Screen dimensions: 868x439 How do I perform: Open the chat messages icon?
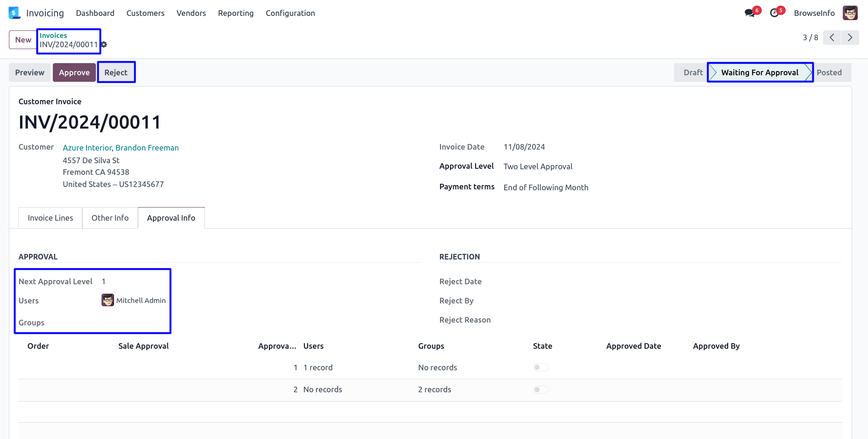pos(750,13)
